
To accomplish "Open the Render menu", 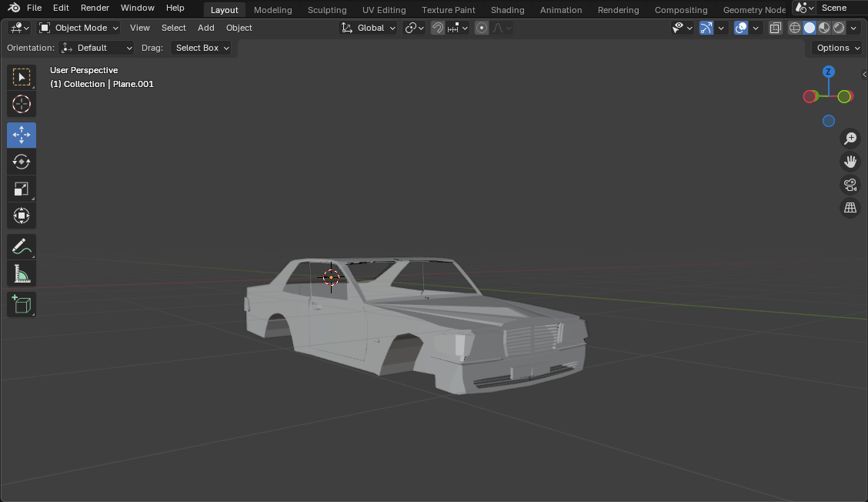I will coord(95,8).
